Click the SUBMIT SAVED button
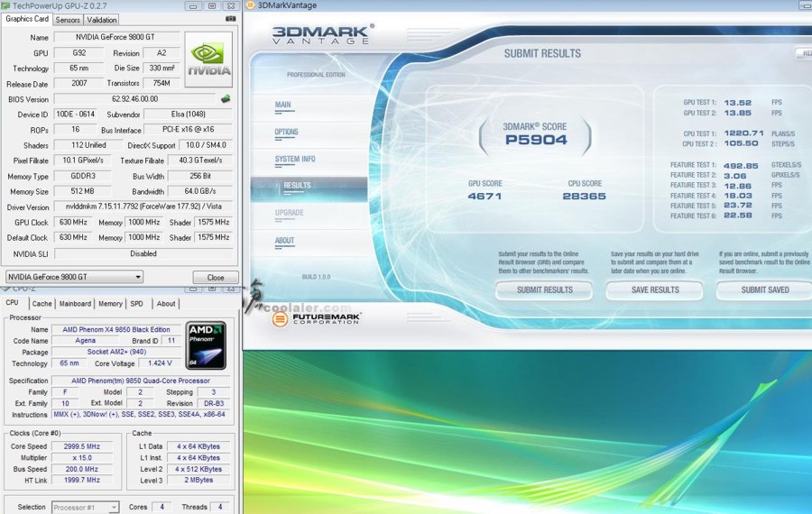The width and height of the screenshot is (812, 514). (765, 289)
